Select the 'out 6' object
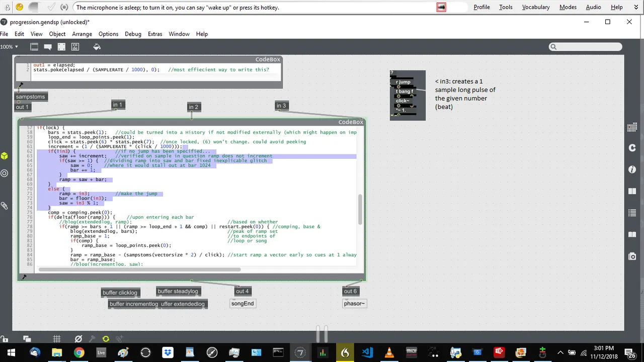644x362 pixels. pos(350,291)
